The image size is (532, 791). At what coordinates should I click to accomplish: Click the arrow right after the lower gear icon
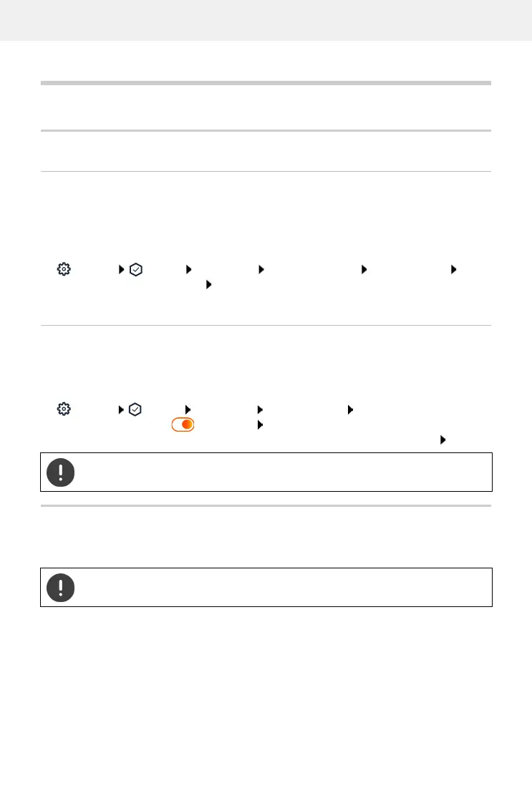click(122, 409)
